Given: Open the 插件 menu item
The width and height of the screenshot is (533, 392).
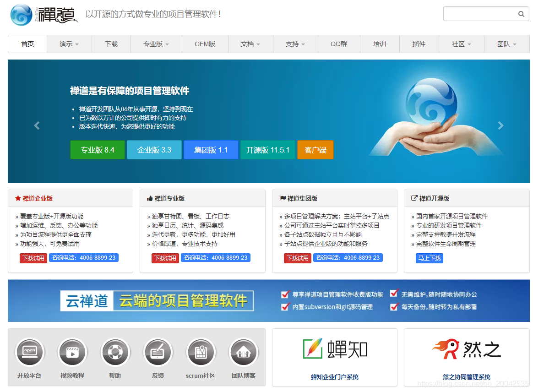Looking at the screenshot, I should (x=419, y=44).
